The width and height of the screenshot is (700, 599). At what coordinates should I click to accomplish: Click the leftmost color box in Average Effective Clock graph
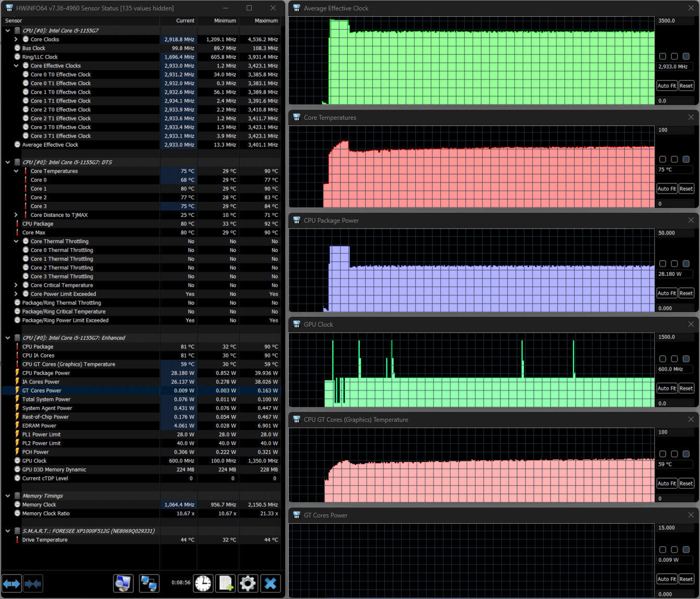[x=663, y=56]
